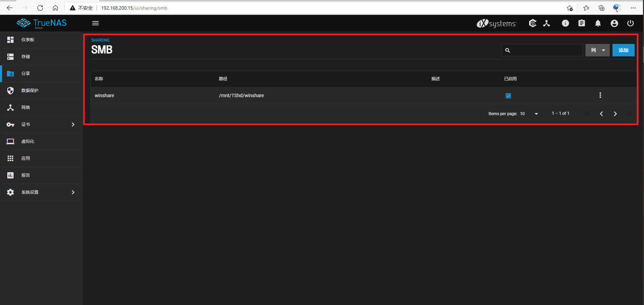Open 数据保护 data protection section
The height and width of the screenshot is (305, 644).
coord(42,91)
